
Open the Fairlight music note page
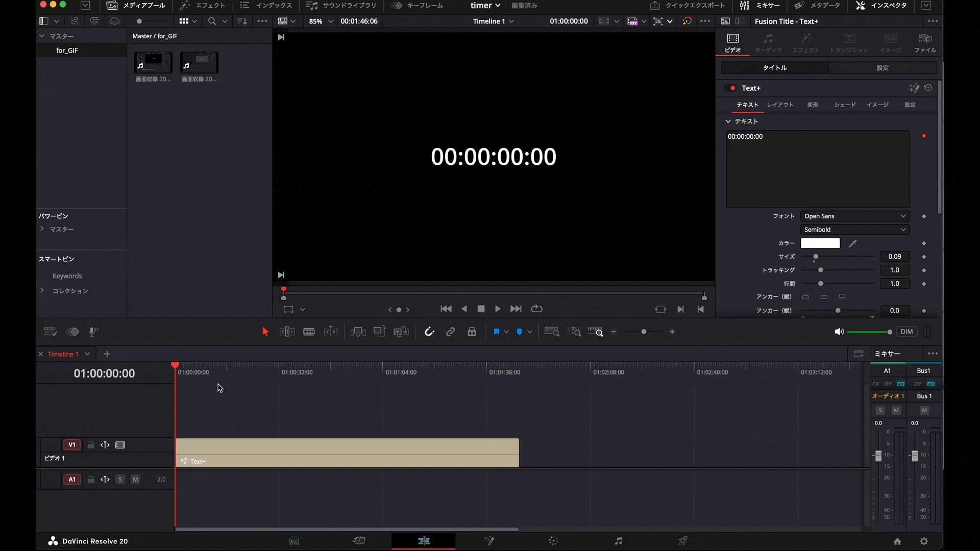pyautogui.click(x=618, y=541)
